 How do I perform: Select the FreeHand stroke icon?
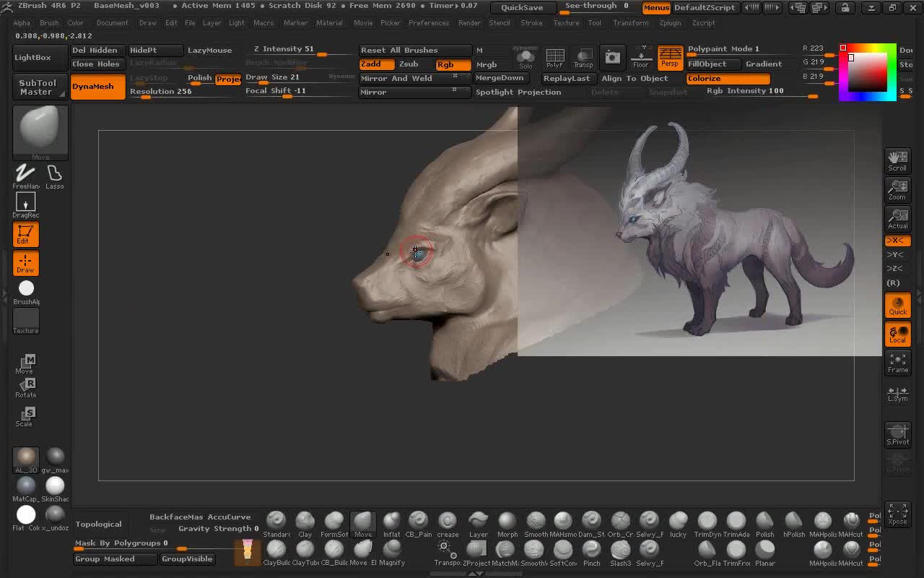click(x=25, y=176)
